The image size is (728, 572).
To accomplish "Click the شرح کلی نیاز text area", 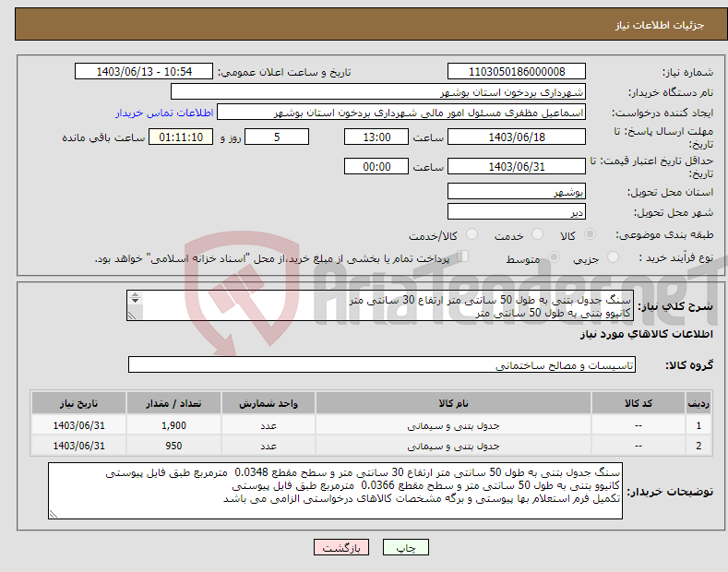I will point(380,305).
